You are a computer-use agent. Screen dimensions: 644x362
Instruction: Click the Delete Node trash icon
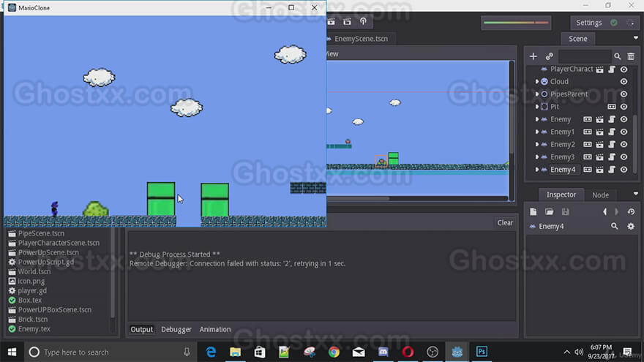pos(631,56)
